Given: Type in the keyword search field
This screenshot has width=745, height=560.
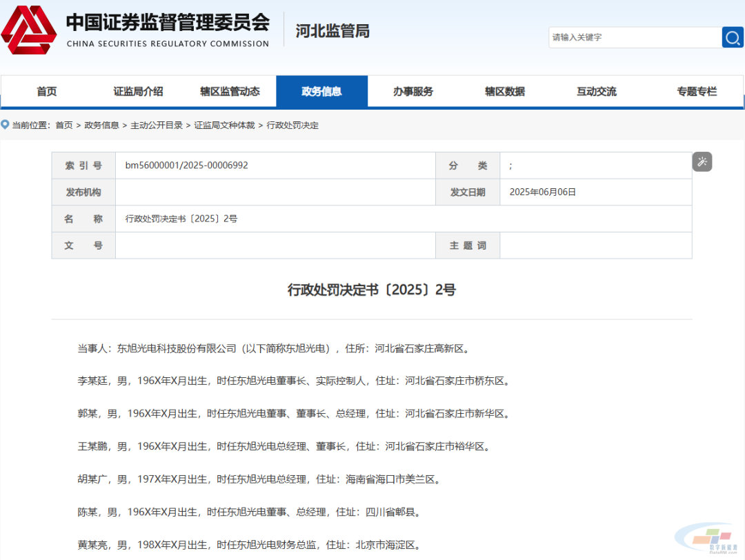Looking at the screenshot, I should point(635,37).
